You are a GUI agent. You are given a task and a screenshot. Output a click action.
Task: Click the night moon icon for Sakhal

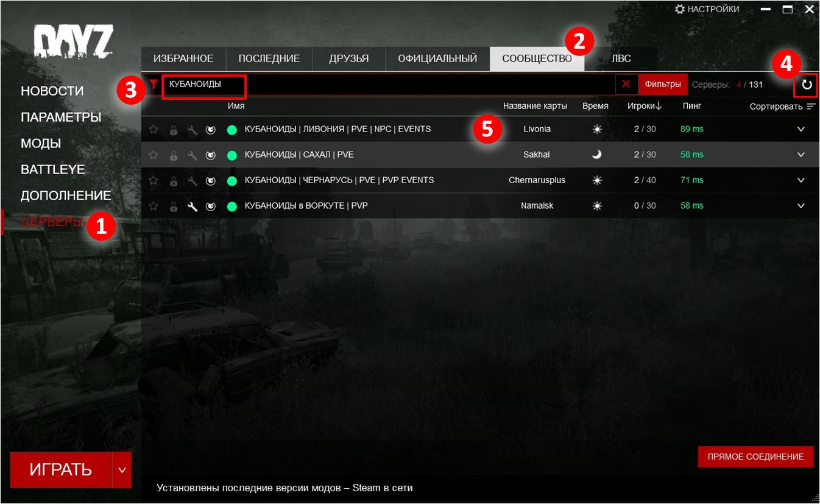pos(597,155)
